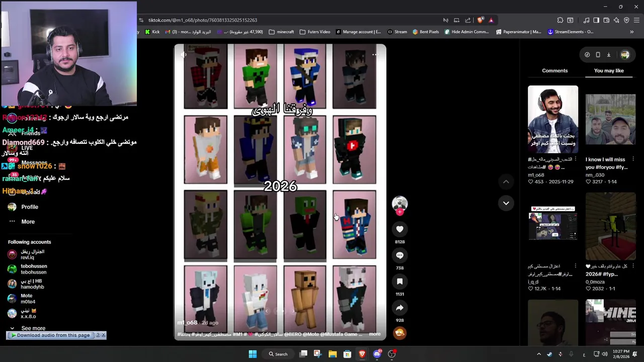This screenshot has width=644, height=362.
Task: Open TikTok profile avatar at top right
Action: pos(625,54)
